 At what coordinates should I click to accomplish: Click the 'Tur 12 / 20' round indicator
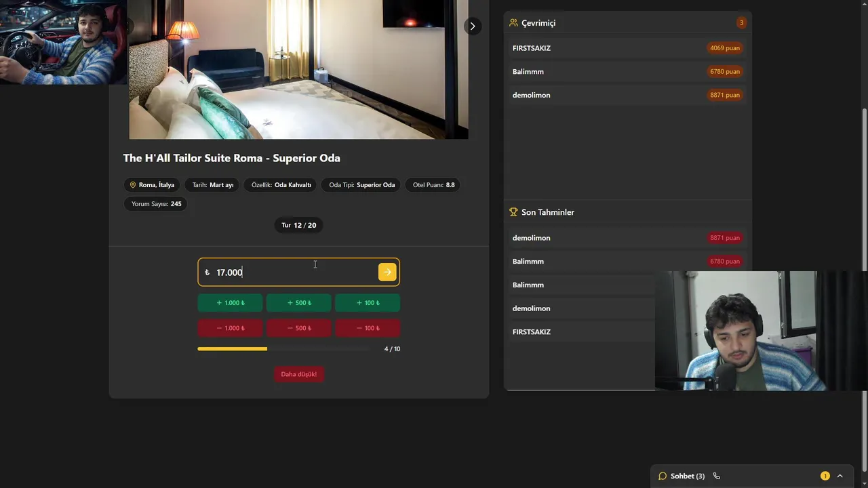299,225
